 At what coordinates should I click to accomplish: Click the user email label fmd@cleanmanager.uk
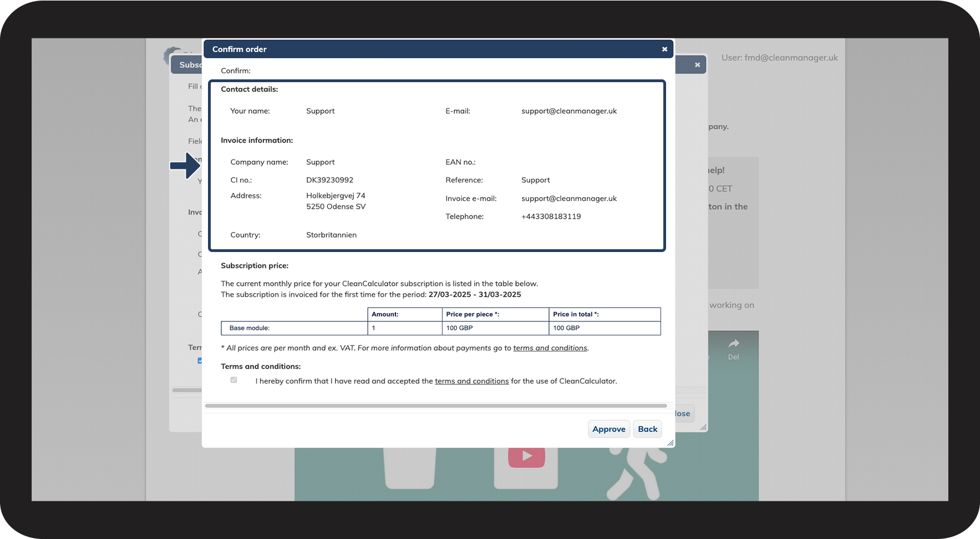(779, 58)
